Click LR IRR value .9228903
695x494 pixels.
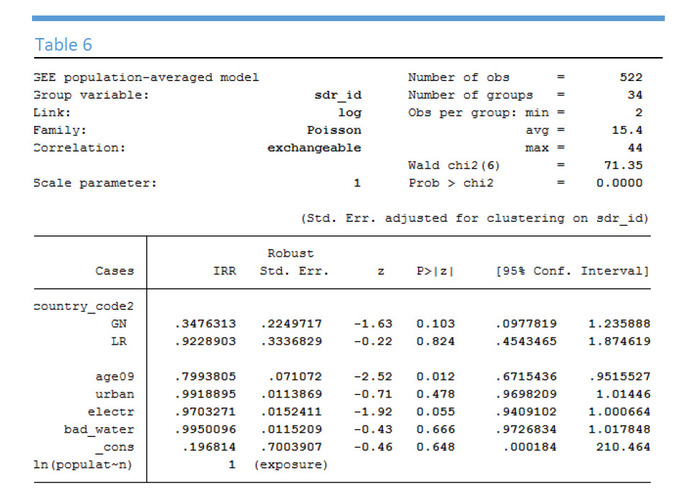(x=205, y=342)
